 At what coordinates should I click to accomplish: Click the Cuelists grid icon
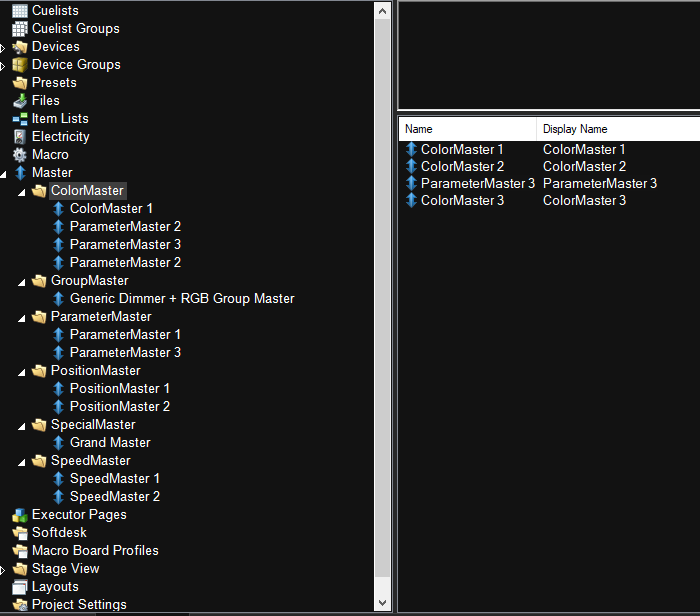(20, 10)
